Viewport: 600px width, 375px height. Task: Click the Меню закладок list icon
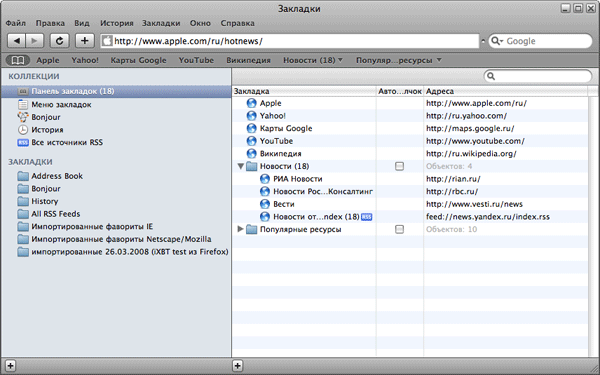[x=23, y=104]
